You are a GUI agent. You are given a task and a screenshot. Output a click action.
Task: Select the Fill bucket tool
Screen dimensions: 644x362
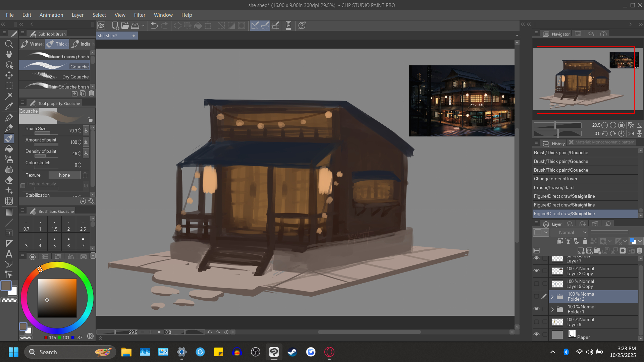9,149
